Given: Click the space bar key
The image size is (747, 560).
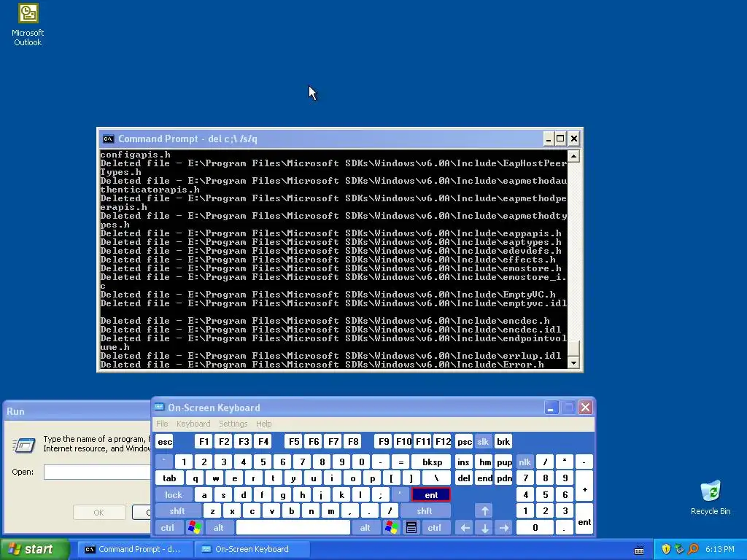Looking at the screenshot, I should point(293,528).
